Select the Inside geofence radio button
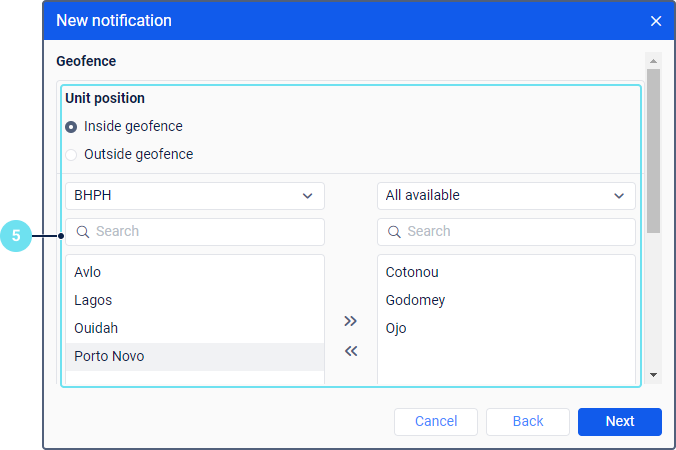Viewport: 676px width, 450px height. click(71, 127)
